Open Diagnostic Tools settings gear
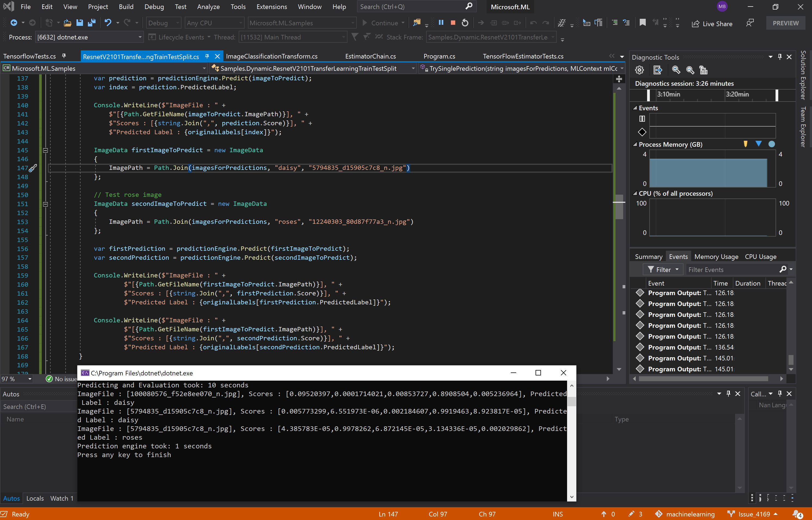Screen dimensions: 812x520 pos(639,70)
